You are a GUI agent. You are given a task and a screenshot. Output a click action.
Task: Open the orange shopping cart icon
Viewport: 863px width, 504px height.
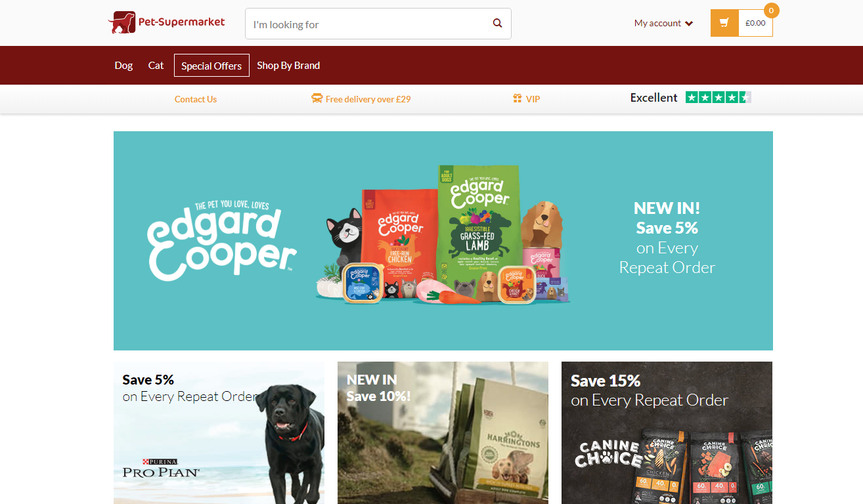click(724, 23)
